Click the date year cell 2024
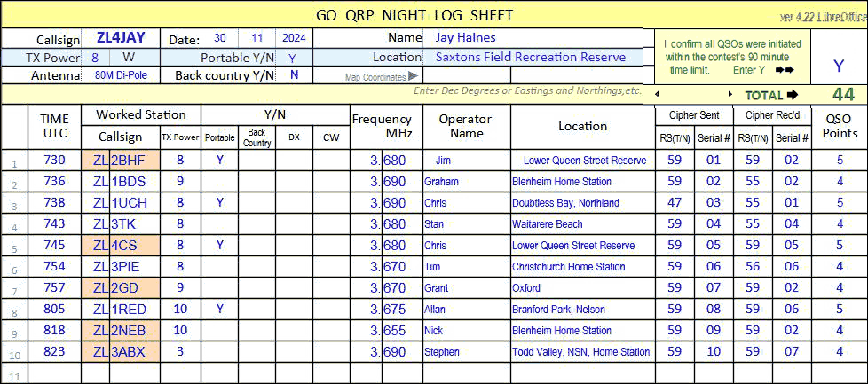Image resolution: width=868 pixels, height=384 pixels. tap(294, 39)
